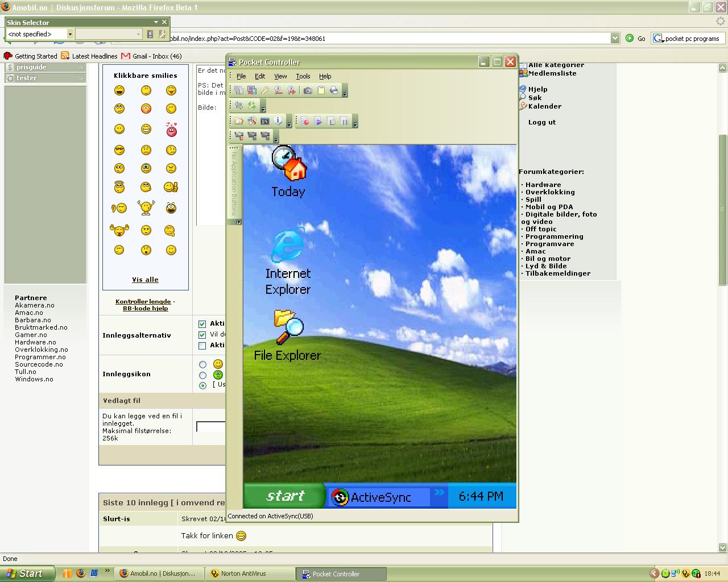Click the Go button in Firefox

(636, 38)
